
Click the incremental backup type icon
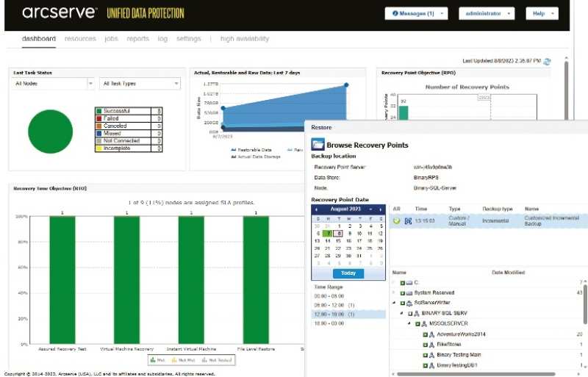408,220
